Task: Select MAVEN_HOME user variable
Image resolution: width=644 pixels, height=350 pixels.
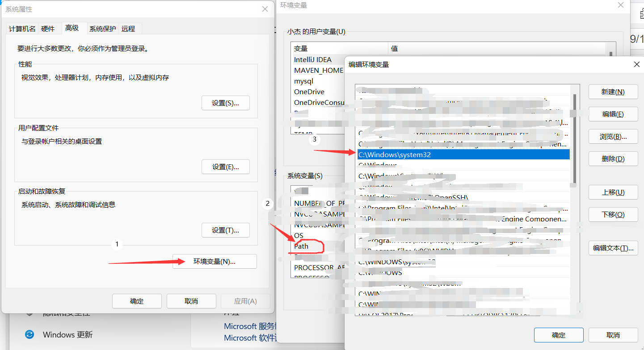Action: pyautogui.click(x=319, y=70)
